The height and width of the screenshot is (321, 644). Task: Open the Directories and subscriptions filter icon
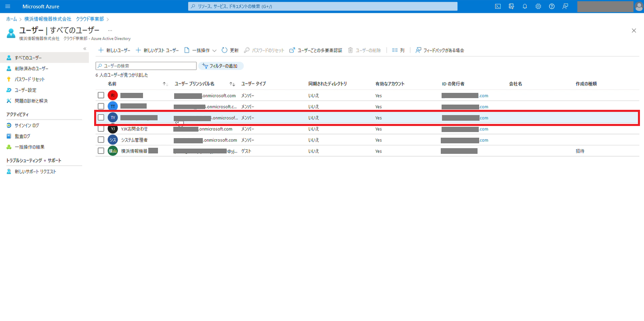(511, 6)
